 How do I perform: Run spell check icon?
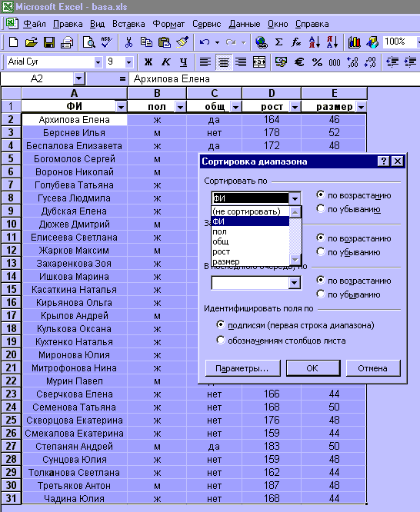[x=106, y=42]
